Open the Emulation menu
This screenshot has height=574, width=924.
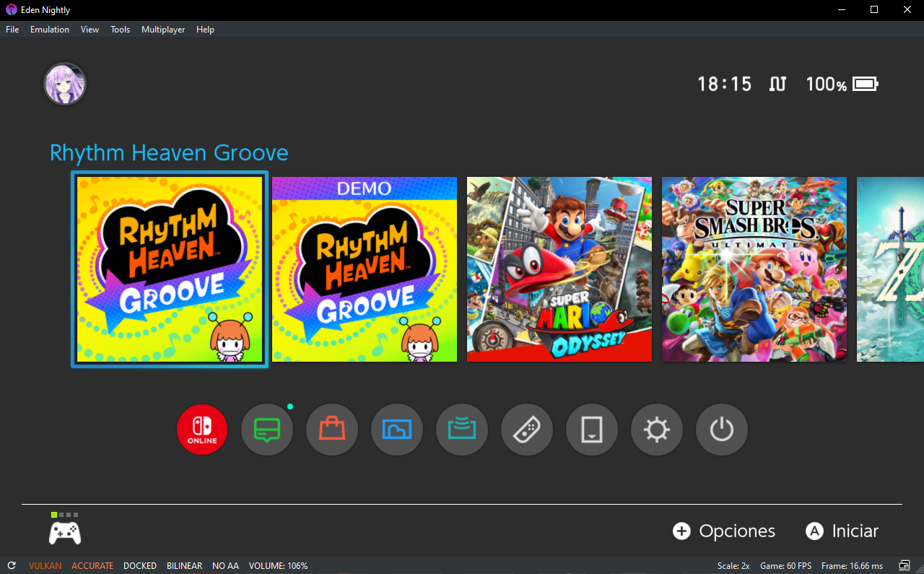pyautogui.click(x=50, y=30)
